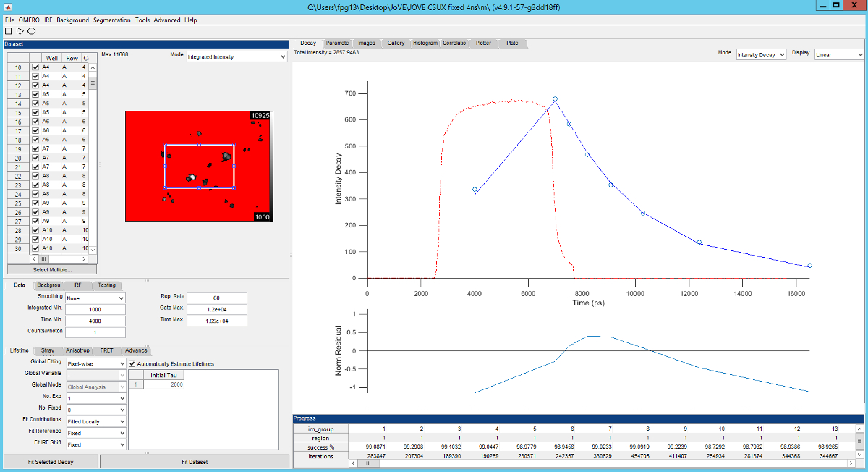Viewport: 868px width, 472px height.
Task: Expand the Global Fitting dropdown
Action: click(x=95, y=363)
